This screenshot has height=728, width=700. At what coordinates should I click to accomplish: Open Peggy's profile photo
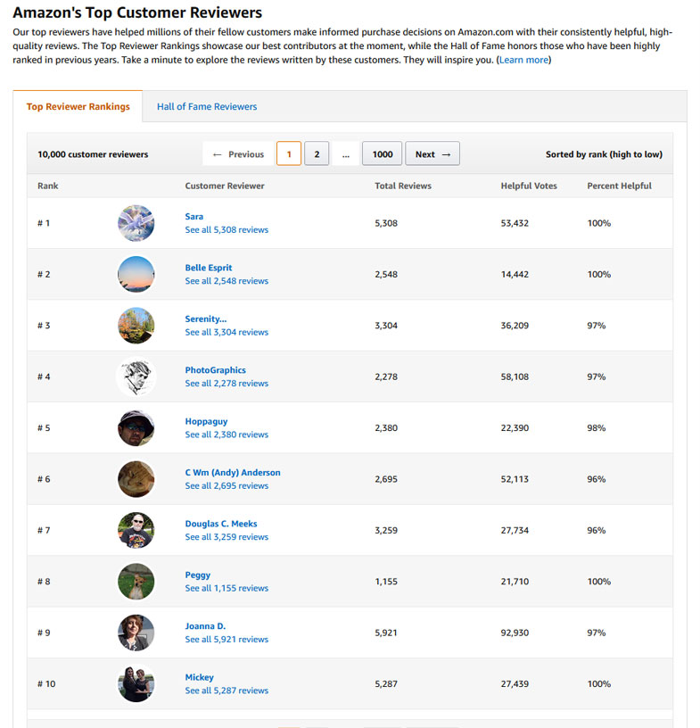click(136, 582)
